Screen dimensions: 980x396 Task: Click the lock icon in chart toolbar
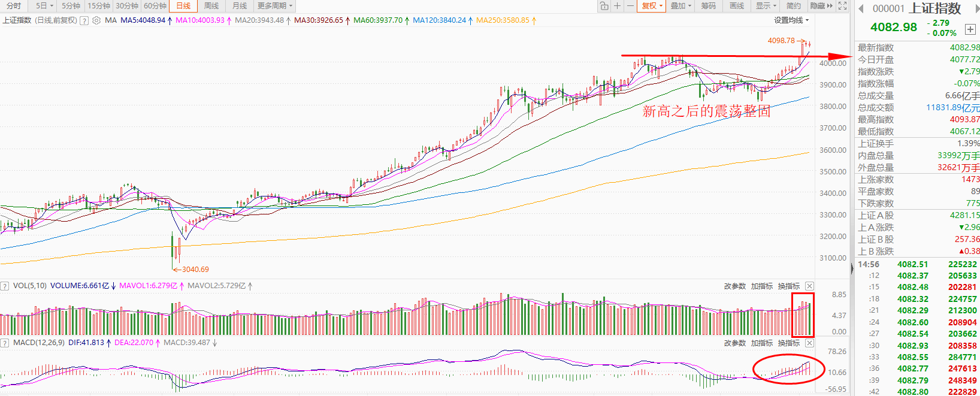coord(604,6)
